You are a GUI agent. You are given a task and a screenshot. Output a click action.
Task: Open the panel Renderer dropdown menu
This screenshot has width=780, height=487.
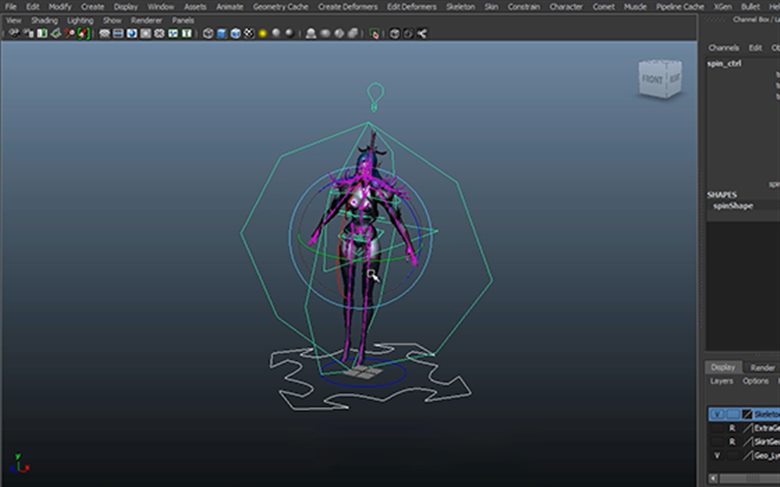(146, 20)
